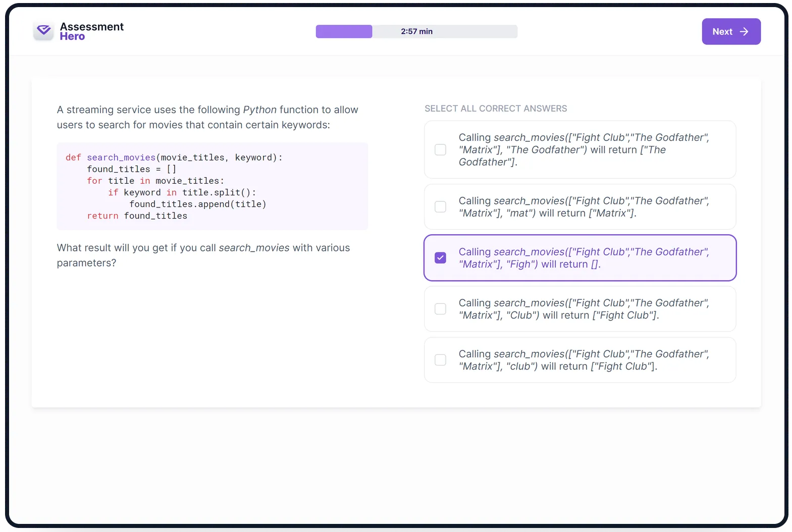Click the Assessment Hero brand name text
Viewport: 792px width, 532px height.
91,31
